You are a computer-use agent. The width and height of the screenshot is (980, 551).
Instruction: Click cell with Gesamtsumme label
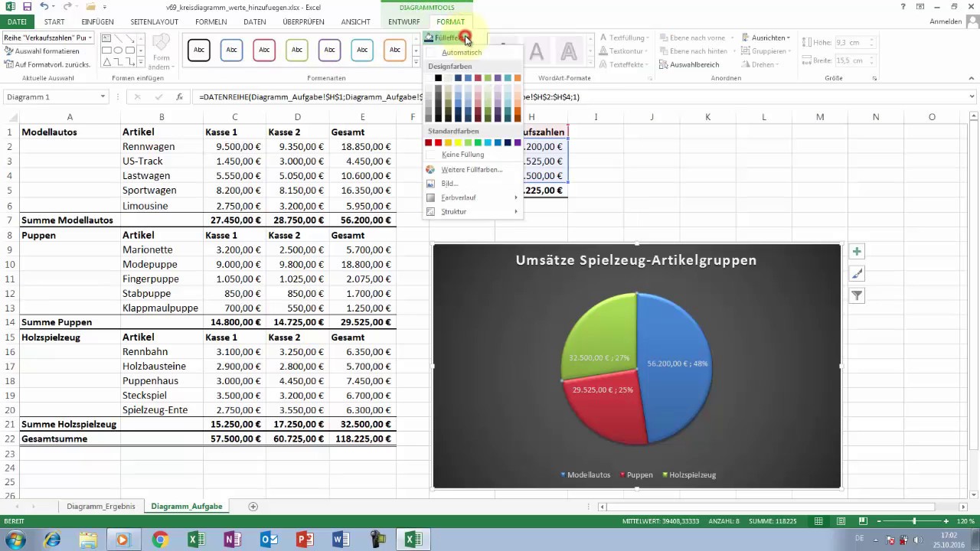pyautogui.click(x=70, y=439)
